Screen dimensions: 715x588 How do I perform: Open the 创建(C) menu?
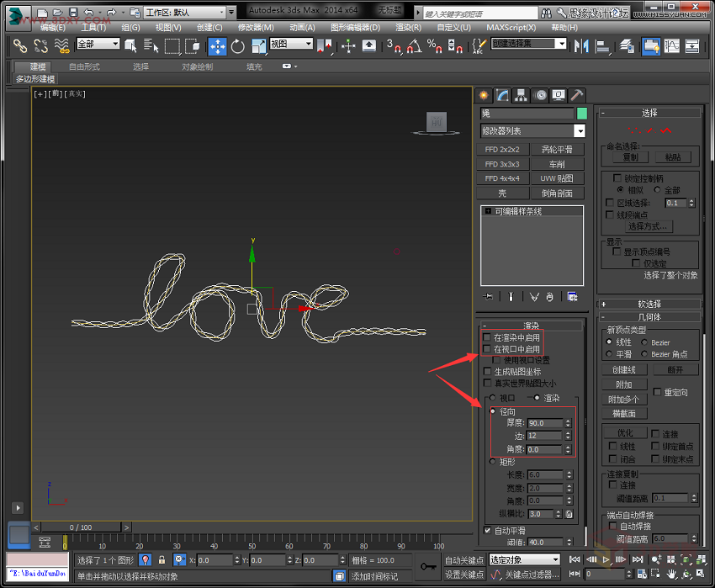pyautogui.click(x=209, y=28)
